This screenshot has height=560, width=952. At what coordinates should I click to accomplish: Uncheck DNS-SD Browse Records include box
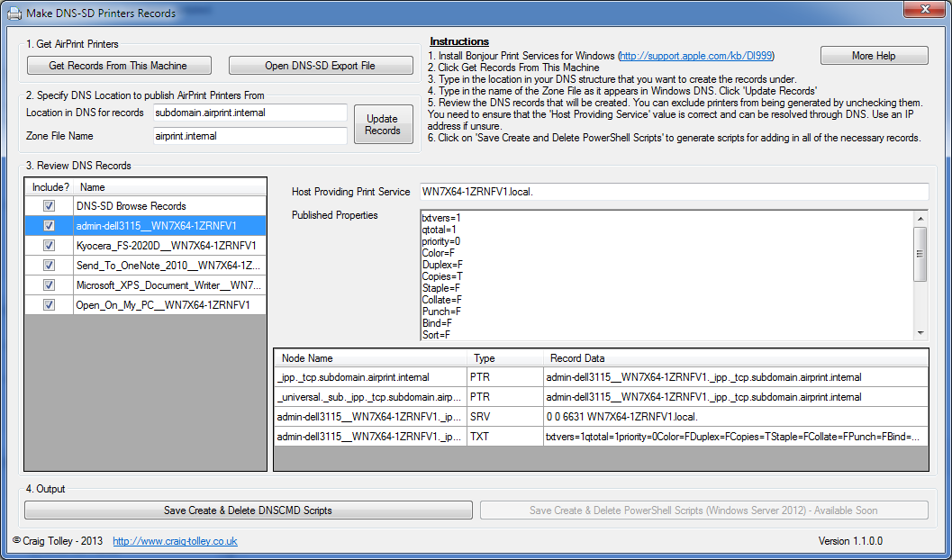pyautogui.click(x=50, y=206)
